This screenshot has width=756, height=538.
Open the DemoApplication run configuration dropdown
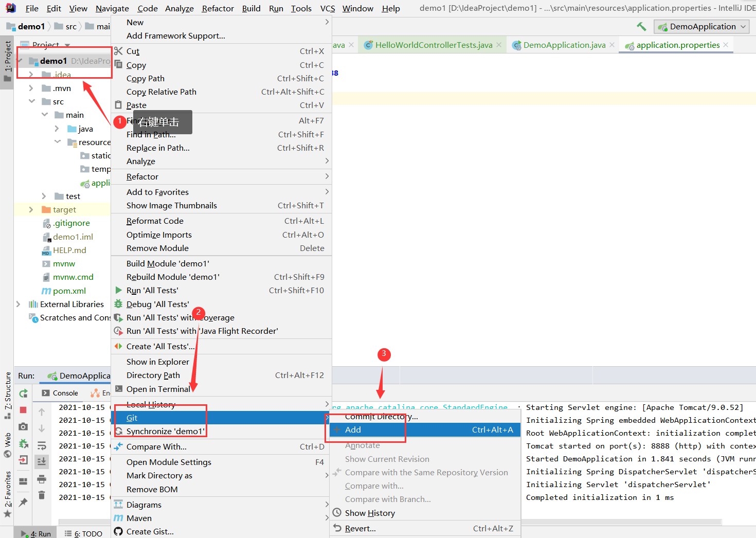pyautogui.click(x=701, y=27)
